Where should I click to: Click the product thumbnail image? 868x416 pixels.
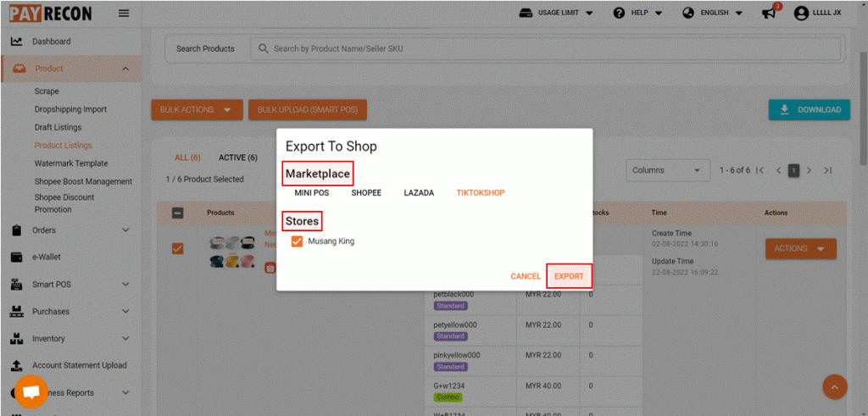tap(231, 253)
